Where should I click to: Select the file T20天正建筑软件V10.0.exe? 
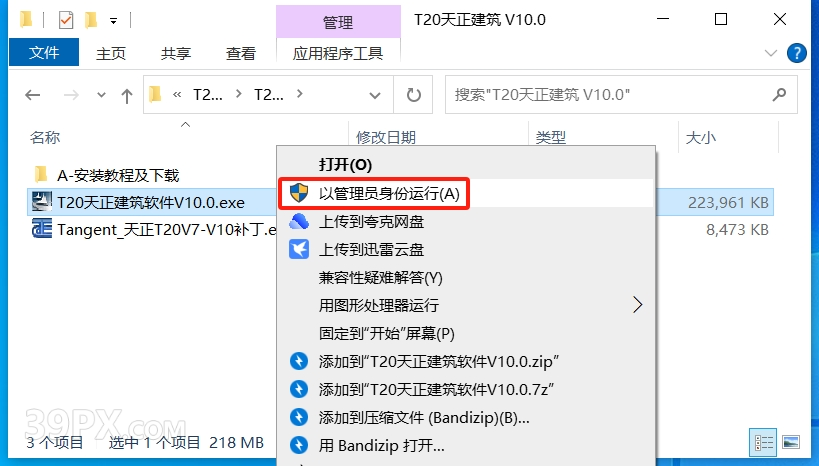coord(151,202)
